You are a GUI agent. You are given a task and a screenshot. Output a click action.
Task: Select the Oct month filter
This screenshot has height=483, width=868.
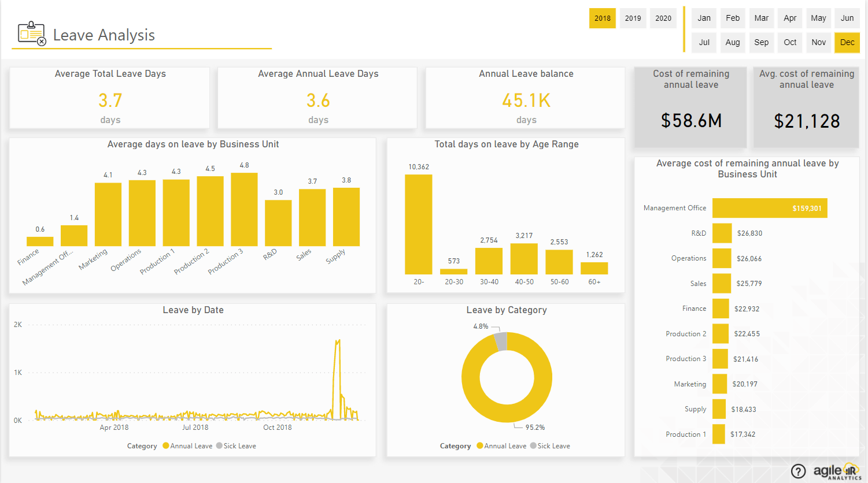coord(789,42)
